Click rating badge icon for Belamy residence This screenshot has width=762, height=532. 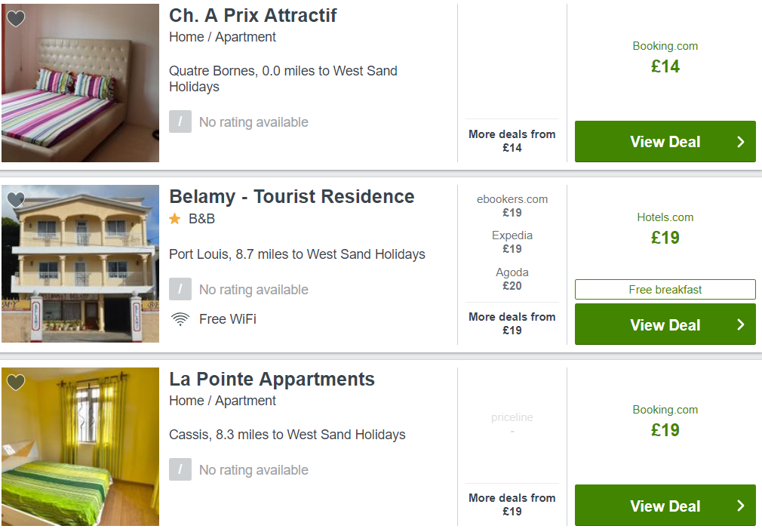tap(180, 289)
